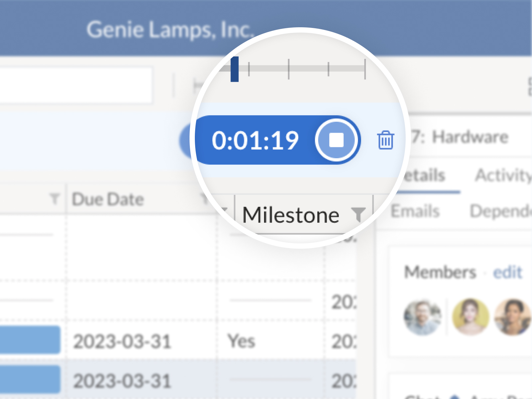Click the Members edit link
This screenshot has height=399, width=532.
point(507,272)
